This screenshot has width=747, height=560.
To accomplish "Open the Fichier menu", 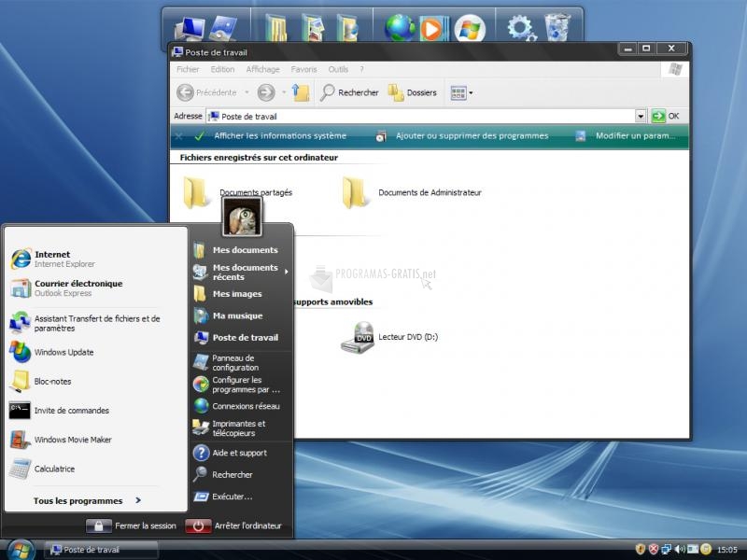I will pos(188,69).
